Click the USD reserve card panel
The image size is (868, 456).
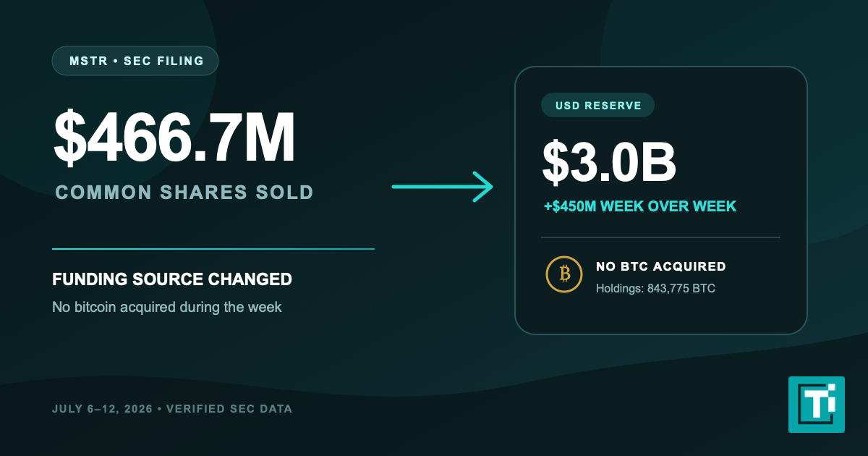tap(660, 200)
